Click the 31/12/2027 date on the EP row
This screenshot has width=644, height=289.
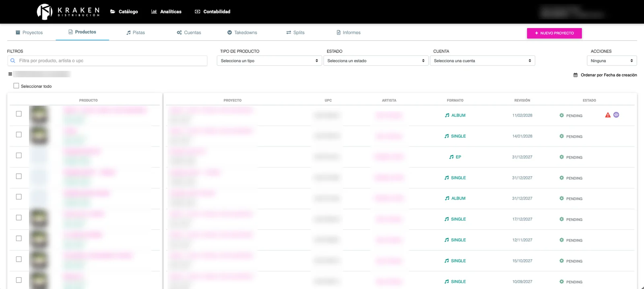[x=522, y=157]
